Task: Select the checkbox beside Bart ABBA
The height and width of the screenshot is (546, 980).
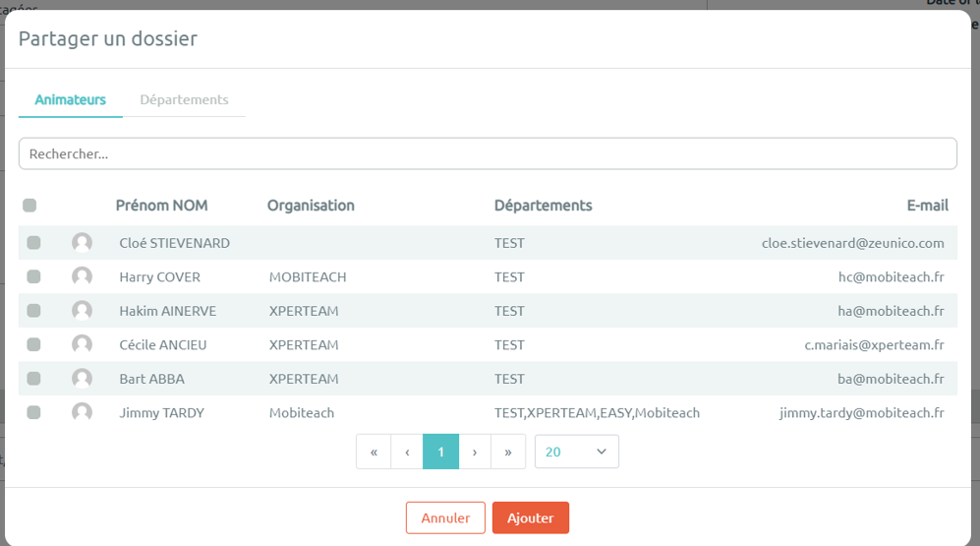Action: coord(33,379)
